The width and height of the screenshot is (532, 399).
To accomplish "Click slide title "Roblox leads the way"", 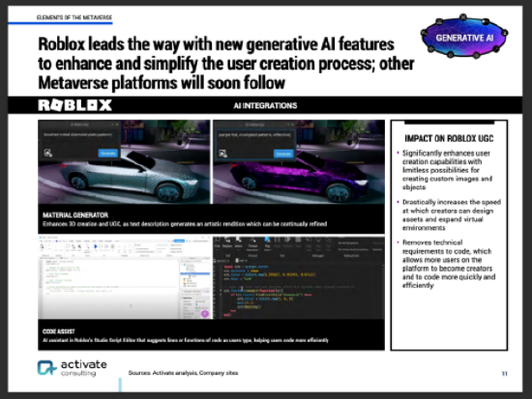I will [x=226, y=64].
